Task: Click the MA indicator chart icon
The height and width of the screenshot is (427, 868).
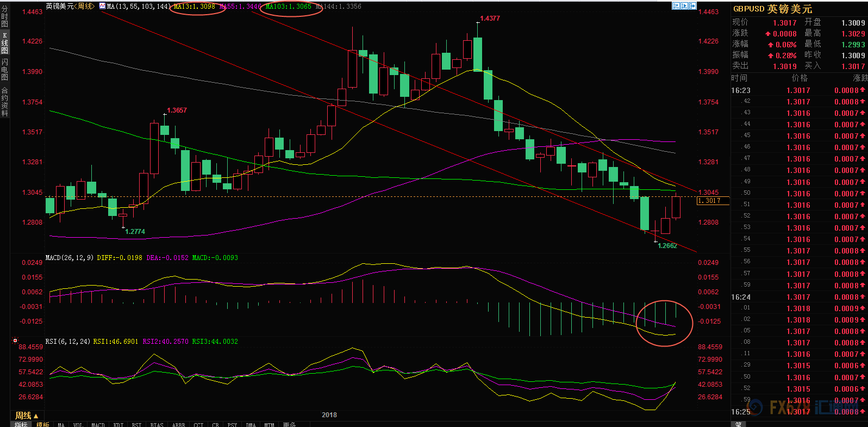Action: point(102,6)
